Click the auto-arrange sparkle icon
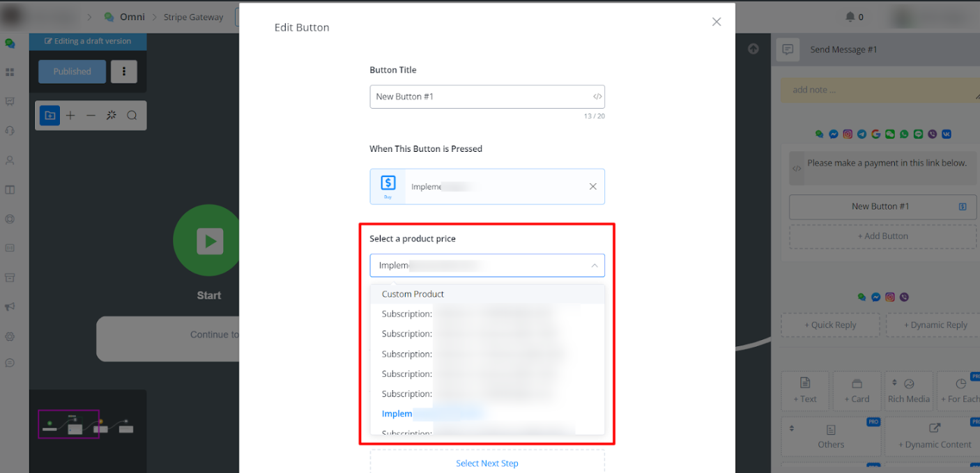The image size is (980, 473). tap(111, 116)
